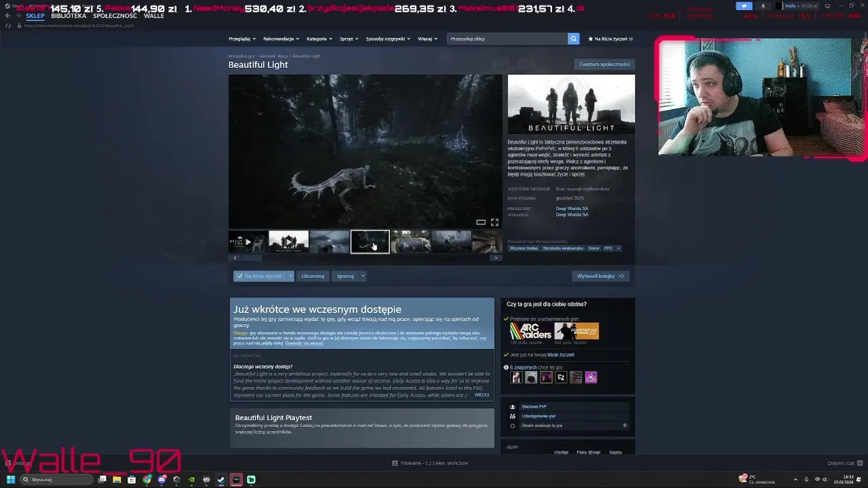Open the CZ friend avatar
The width and height of the screenshot is (868, 488).
(x=561, y=378)
